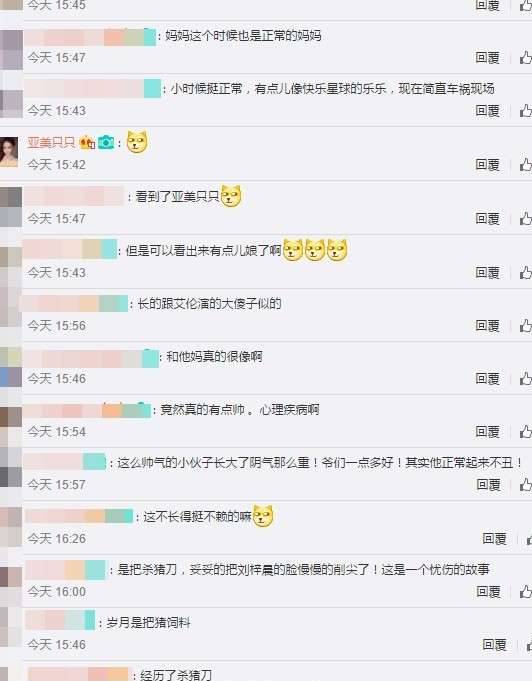The width and height of the screenshot is (532, 681).
Task: Reply to the comment 妈妈这个时候也是正常的妈妈
Action: (x=487, y=58)
